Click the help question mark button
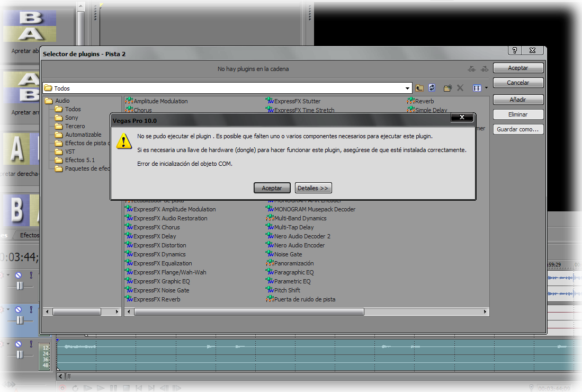The height and width of the screenshot is (392, 582). (514, 50)
